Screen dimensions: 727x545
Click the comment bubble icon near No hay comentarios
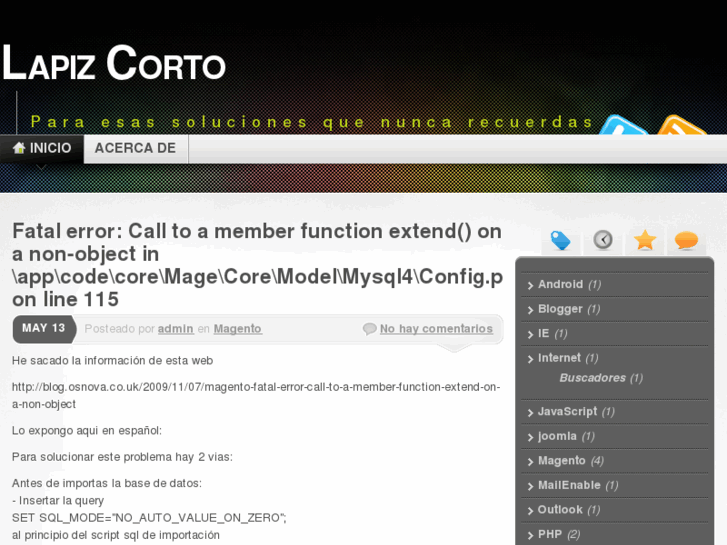tap(370, 329)
